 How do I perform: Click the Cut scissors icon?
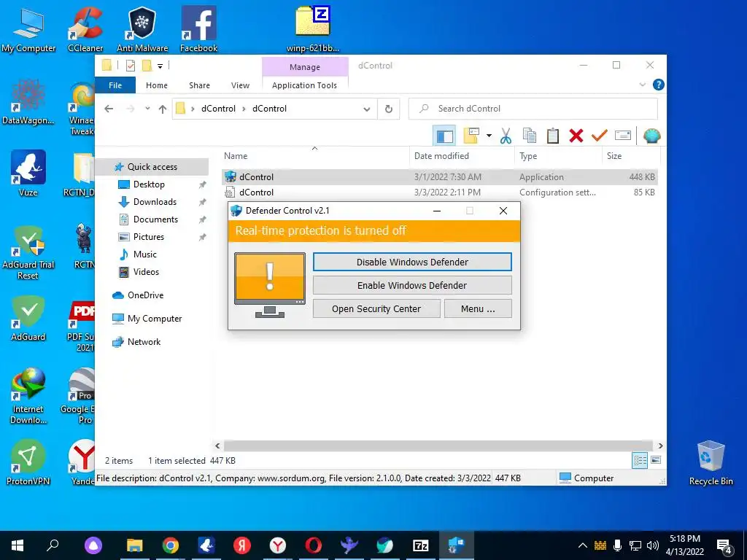coord(506,136)
